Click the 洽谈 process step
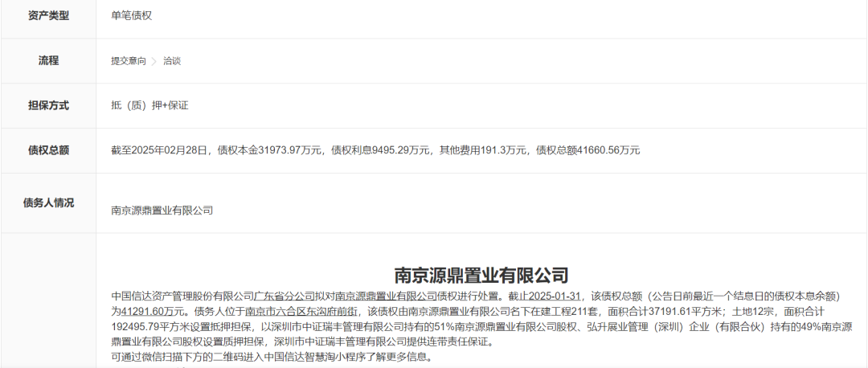This screenshot has height=368, width=868. tap(172, 61)
